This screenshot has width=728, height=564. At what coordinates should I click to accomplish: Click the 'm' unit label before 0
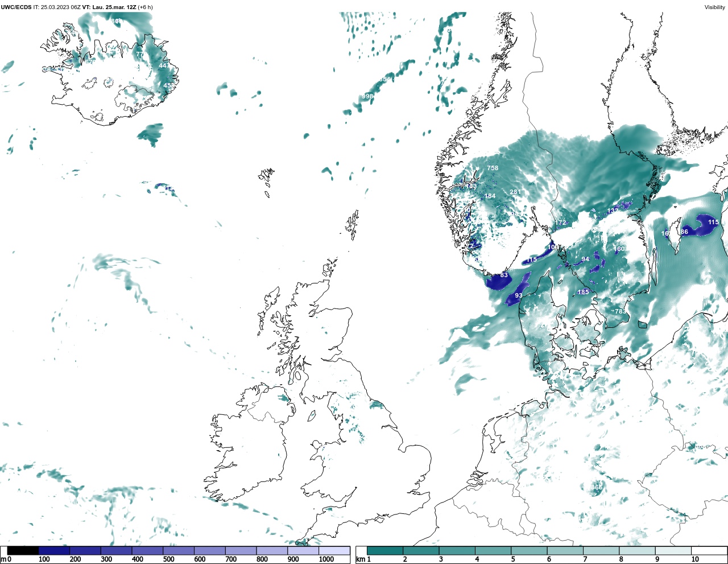(x=3, y=559)
